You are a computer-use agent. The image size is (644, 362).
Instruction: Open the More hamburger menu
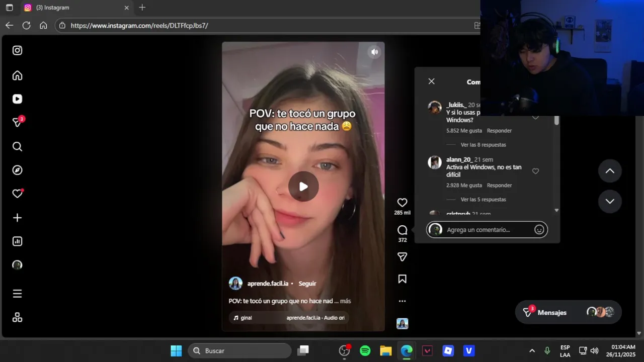[x=17, y=294]
